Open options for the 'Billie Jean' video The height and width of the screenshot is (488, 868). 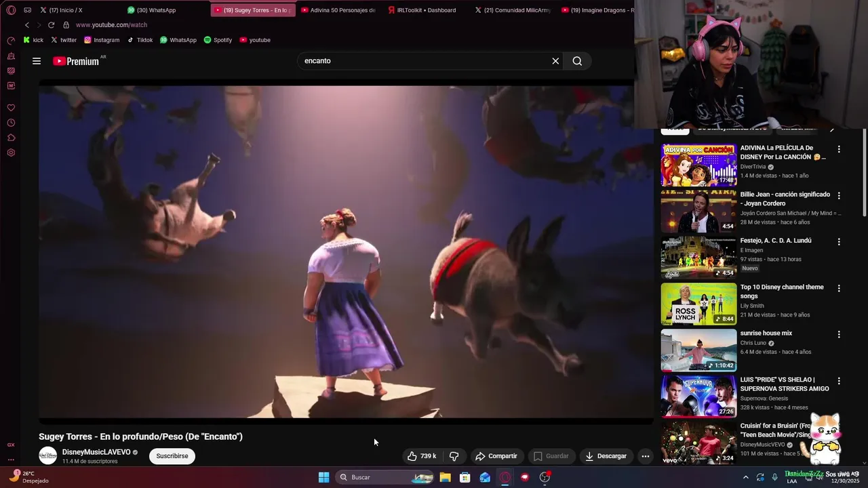click(x=839, y=195)
